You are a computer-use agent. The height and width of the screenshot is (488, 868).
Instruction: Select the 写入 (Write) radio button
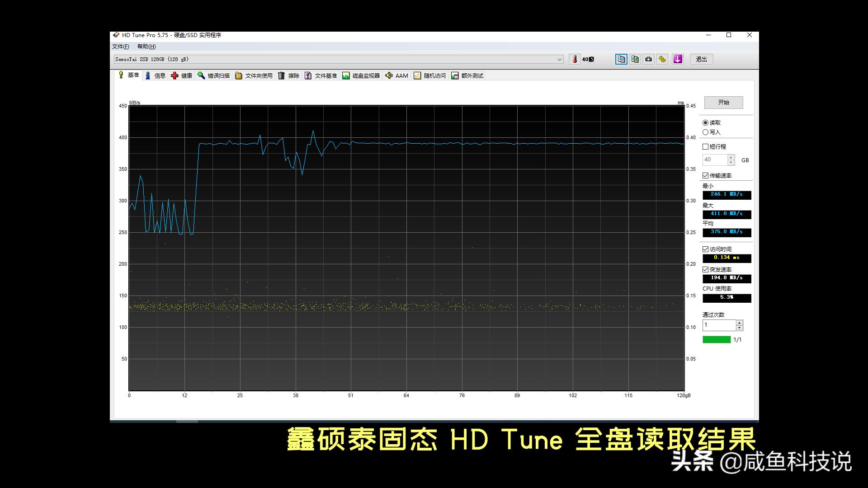pos(706,132)
